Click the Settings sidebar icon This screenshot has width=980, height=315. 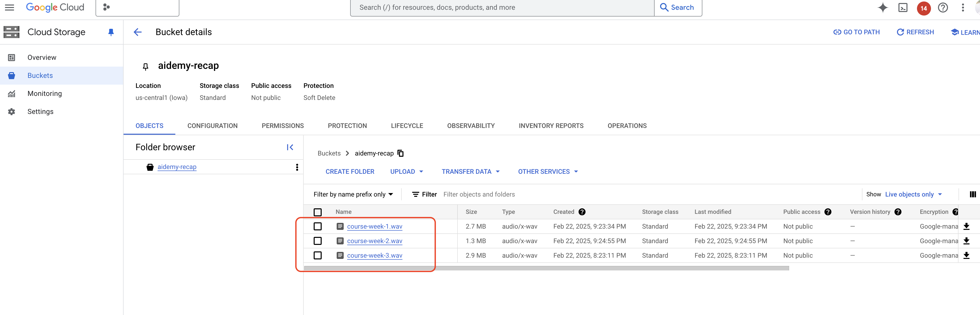(11, 111)
